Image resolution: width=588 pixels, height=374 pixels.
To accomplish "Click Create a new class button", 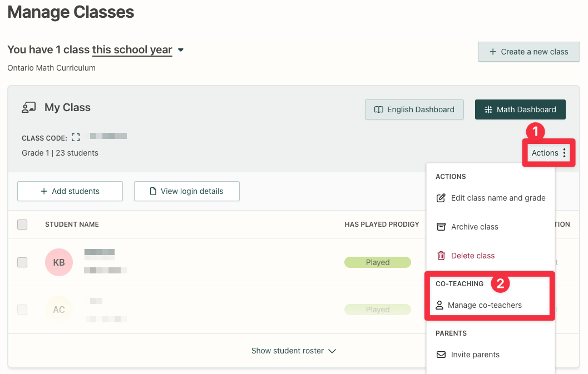I will point(528,52).
